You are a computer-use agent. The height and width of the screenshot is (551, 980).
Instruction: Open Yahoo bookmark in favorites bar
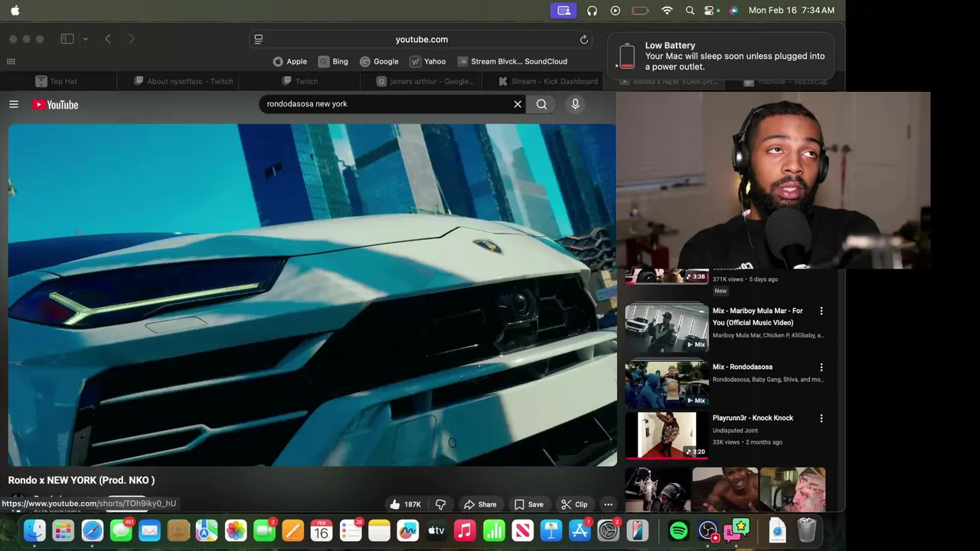pos(428,61)
